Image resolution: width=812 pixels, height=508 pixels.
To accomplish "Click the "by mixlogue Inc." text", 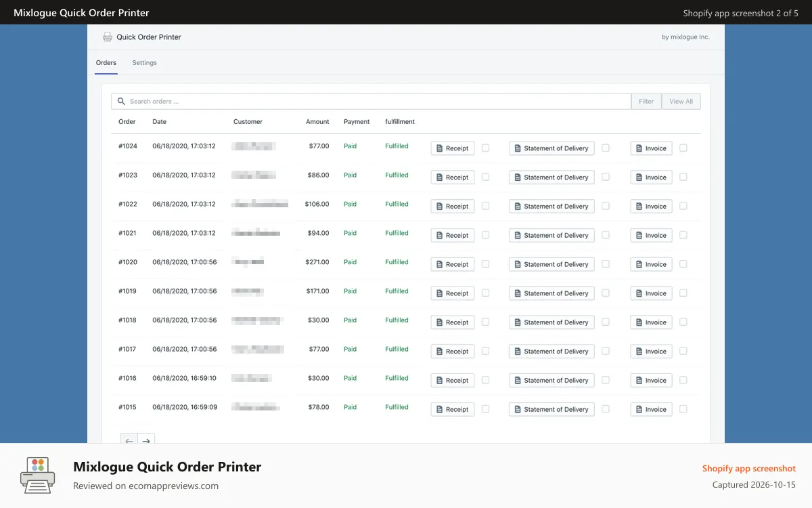I will pos(685,37).
